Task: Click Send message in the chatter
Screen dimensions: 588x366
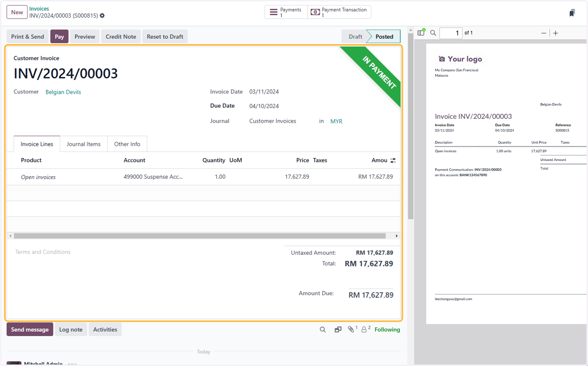Action: click(30, 330)
